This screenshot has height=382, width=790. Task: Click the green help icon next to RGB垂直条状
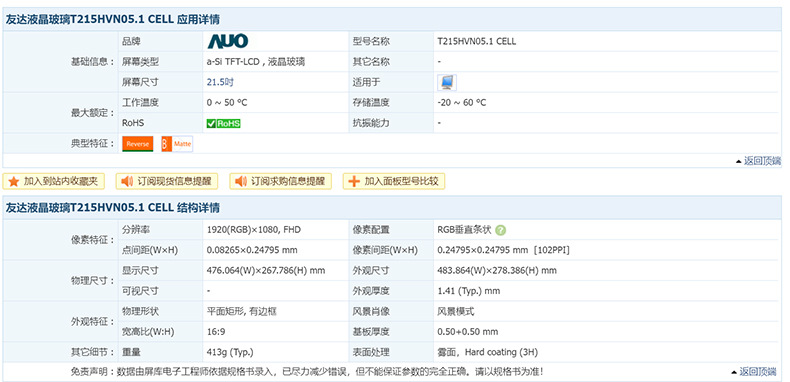pyautogui.click(x=500, y=230)
